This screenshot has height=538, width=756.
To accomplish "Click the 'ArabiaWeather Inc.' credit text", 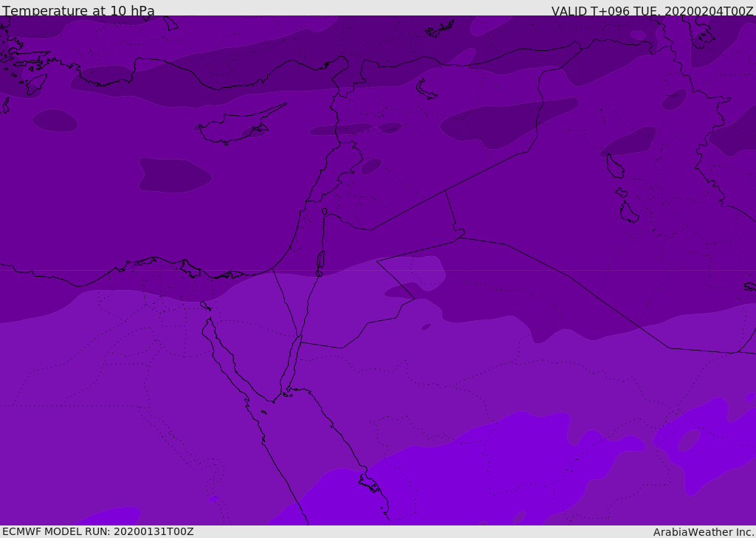I will pyautogui.click(x=704, y=532).
